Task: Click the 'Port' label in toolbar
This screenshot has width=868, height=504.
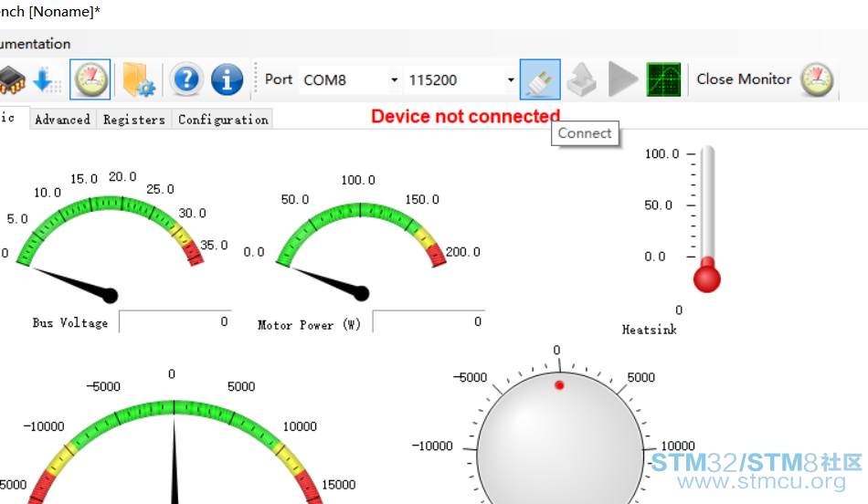Action: [x=279, y=79]
